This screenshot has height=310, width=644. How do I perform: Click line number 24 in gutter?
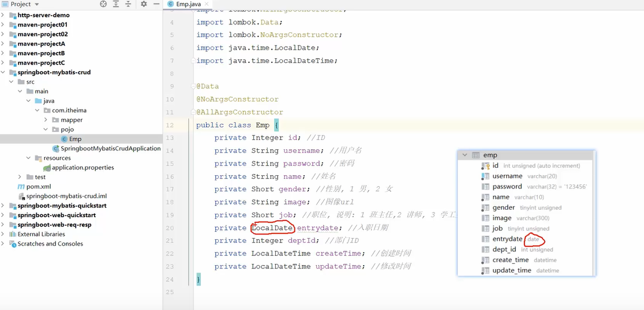[170, 279]
